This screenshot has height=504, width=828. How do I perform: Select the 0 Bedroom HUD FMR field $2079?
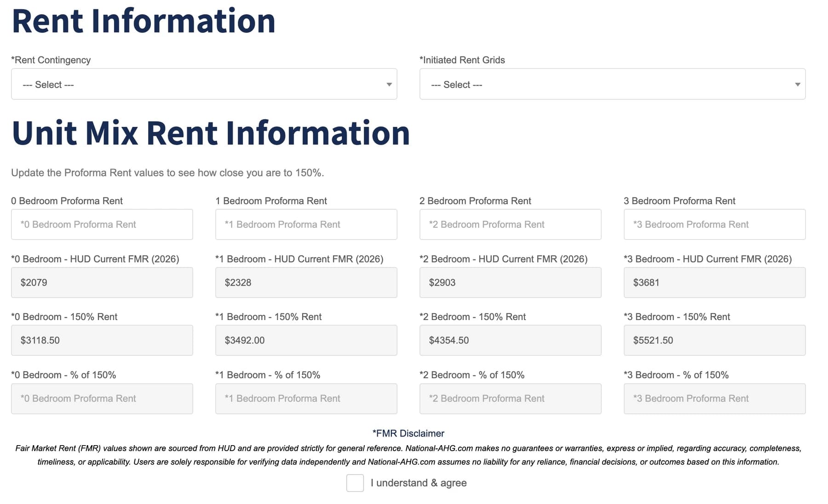(102, 282)
